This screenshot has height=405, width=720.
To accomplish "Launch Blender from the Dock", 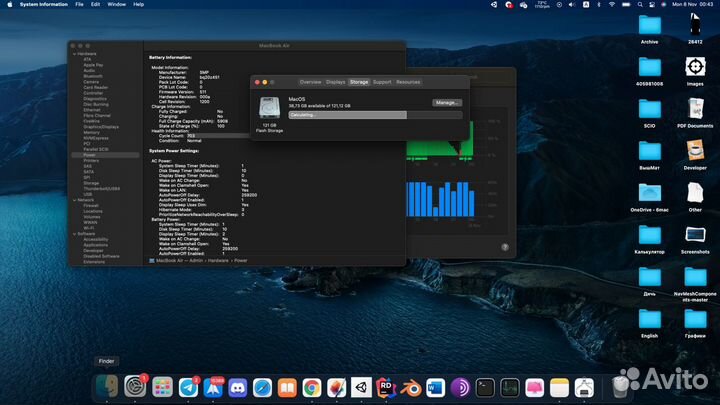I will 411,388.
